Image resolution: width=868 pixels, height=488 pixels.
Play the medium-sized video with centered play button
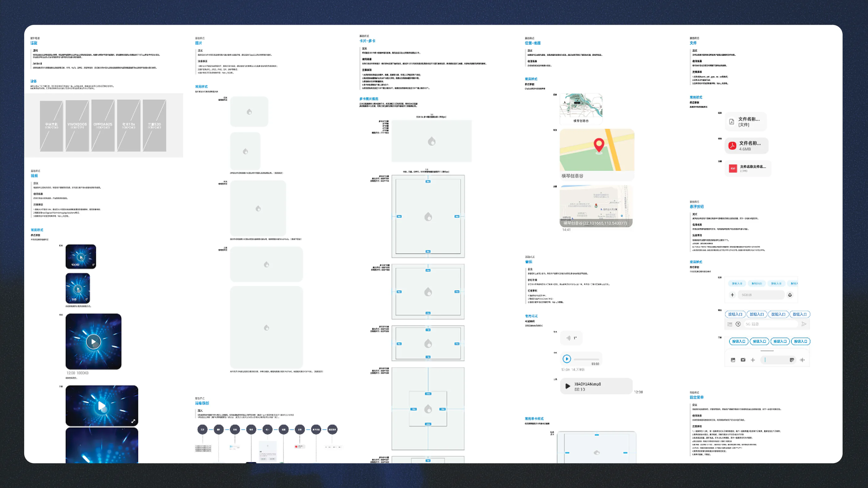click(x=93, y=342)
